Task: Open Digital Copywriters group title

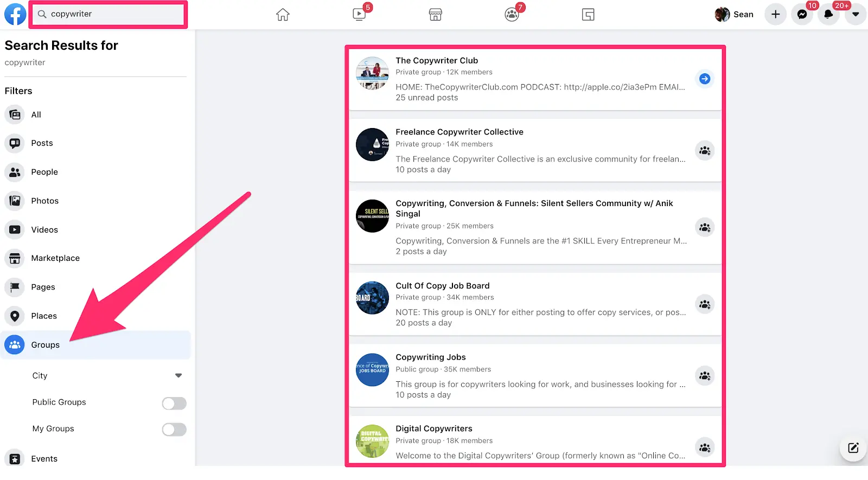Action: pos(434,429)
